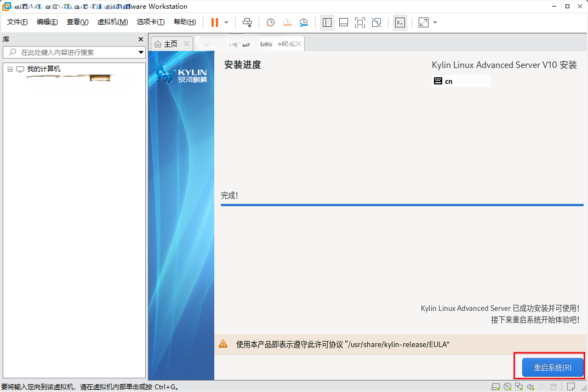Screen dimensions: 588x392
Task: Click the network adapter status icon
Action: 519,387
